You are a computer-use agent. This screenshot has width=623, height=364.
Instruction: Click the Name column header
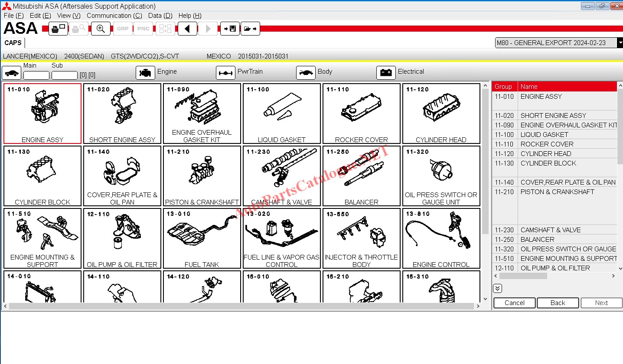[568, 87]
